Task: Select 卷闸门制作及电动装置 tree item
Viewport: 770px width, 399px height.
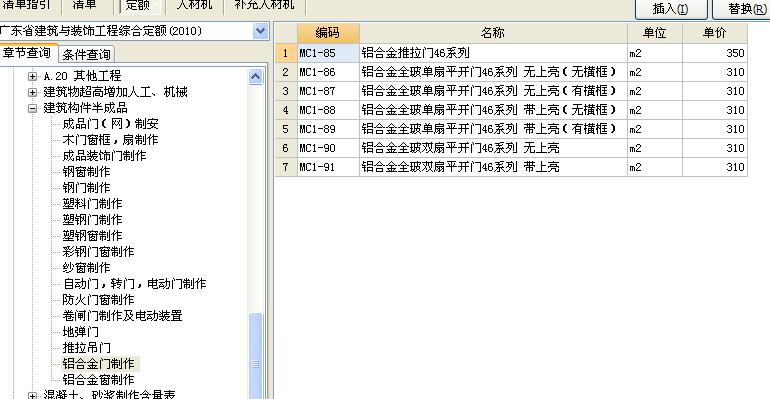Action: 122,316
